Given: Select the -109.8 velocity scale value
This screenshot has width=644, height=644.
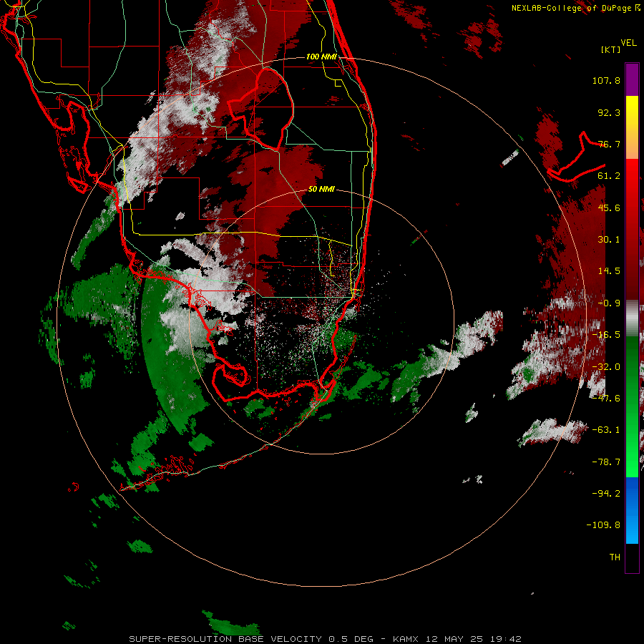Looking at the screenshot, I should coord(603,525).
